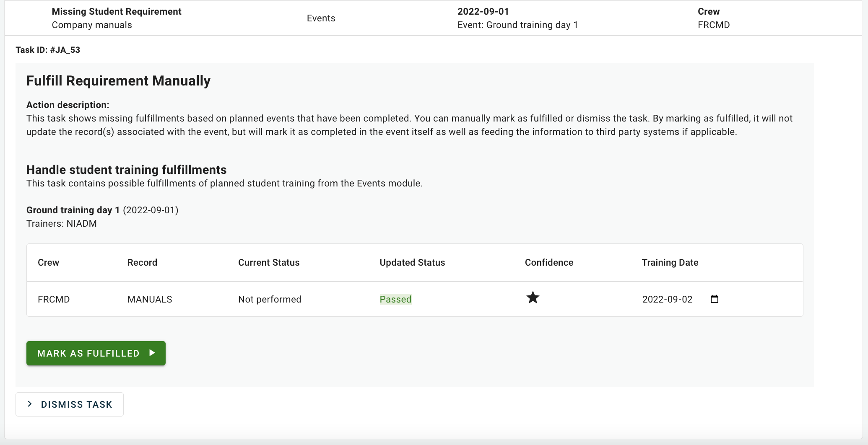Select the MANUALS record cell

[x=150, y=299]
